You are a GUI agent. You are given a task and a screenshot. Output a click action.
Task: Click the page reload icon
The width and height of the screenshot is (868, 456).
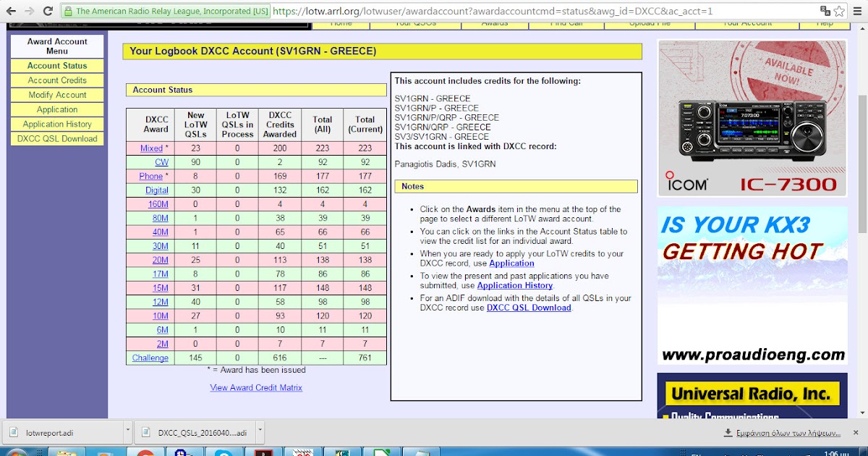(47, 11)
